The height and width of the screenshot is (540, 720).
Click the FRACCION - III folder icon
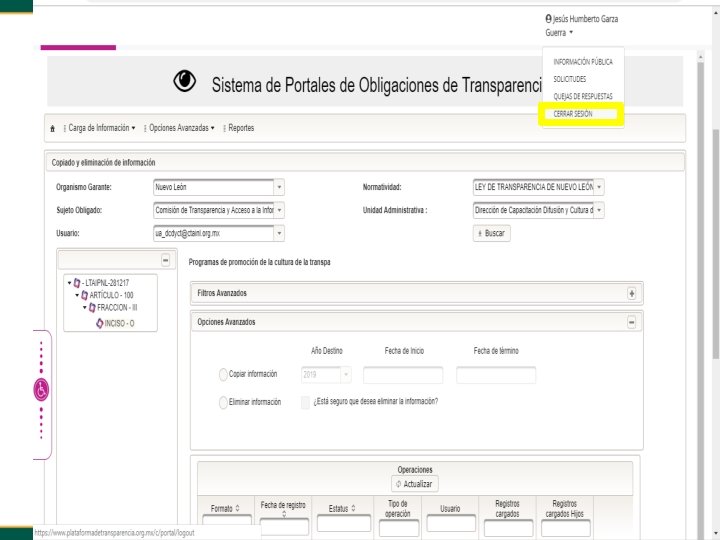coord(92,308)
